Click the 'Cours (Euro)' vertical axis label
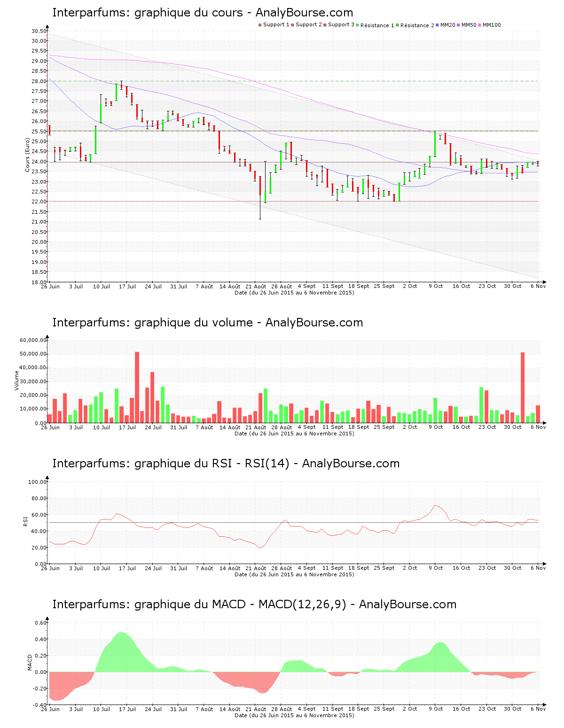Screen dimensions: 564x728 point(28,155)
